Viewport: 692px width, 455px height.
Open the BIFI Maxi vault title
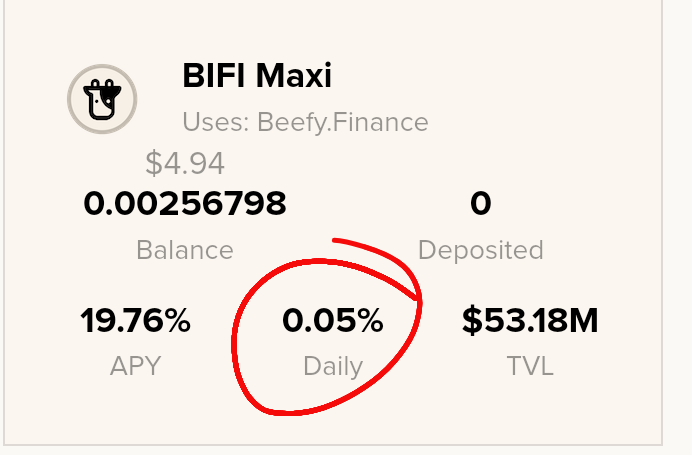pos(257,75)
